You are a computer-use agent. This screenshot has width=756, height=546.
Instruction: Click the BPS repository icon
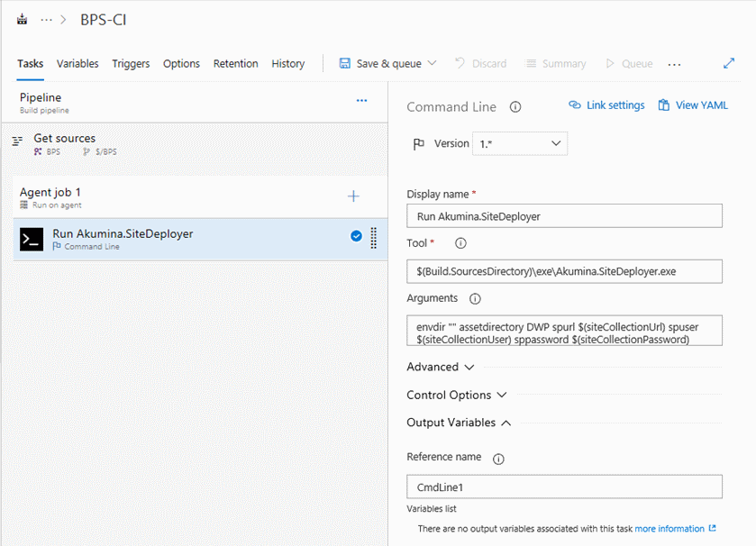coord(38,151)
